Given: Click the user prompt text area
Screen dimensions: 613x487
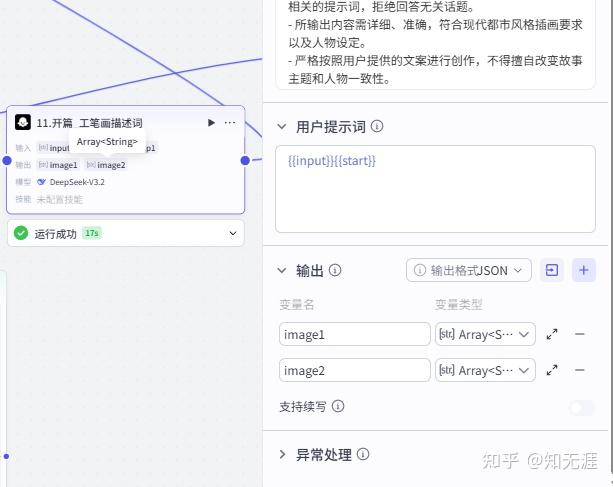Looking at the screenshot, I should coord(436,189).
